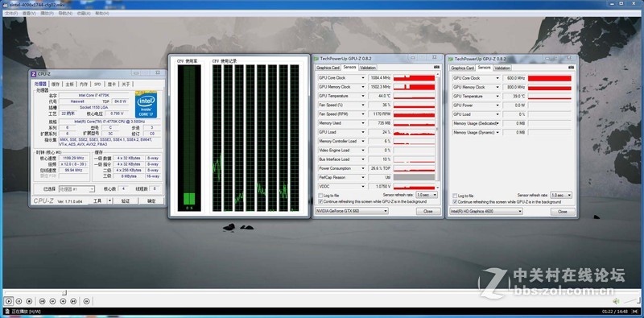Click the Intel Core i7 logo in CPU-Z

click(x=146, y=104)
